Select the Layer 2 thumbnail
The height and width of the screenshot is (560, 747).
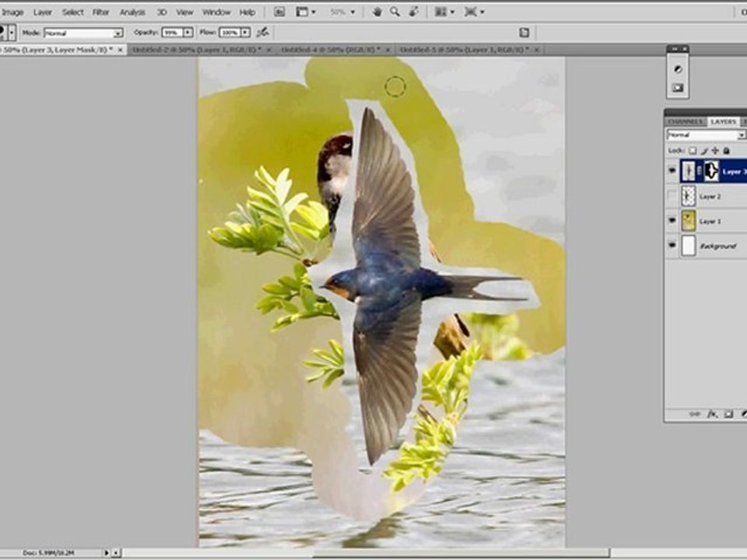tap(688, 196)
